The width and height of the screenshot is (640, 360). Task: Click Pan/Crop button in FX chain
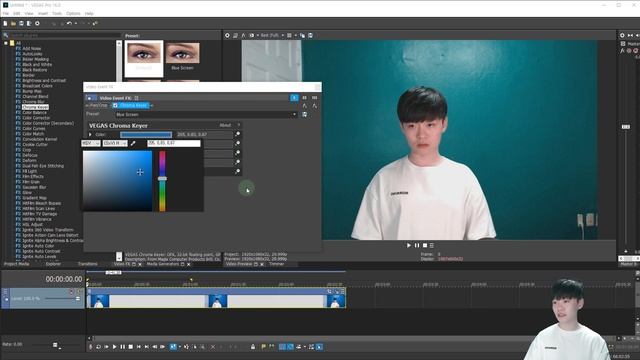point(98,105)
